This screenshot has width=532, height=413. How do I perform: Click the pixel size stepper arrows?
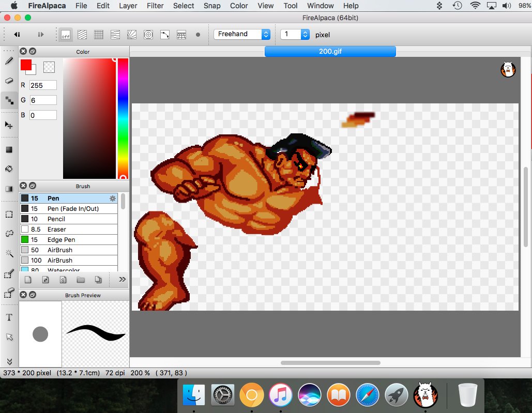coord(305,34)
